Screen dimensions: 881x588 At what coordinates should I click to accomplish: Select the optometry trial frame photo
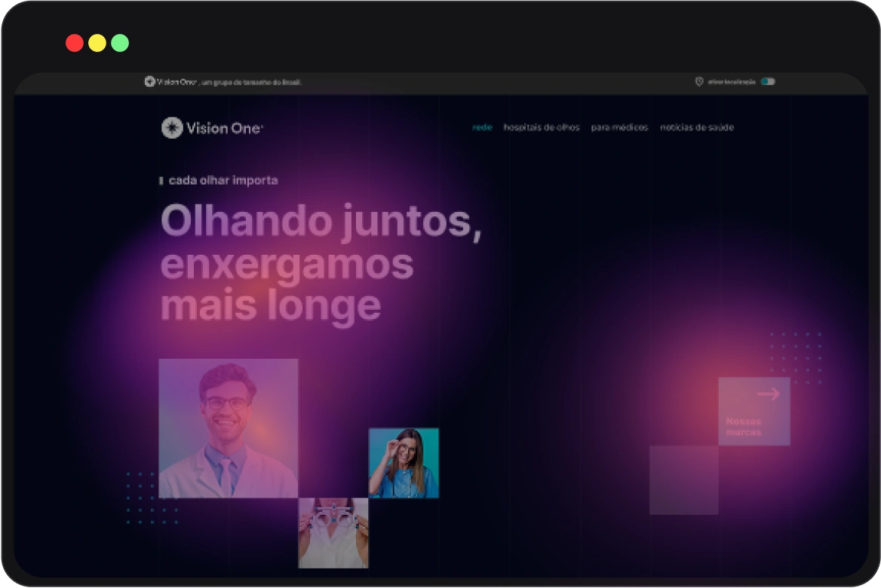click(x=333, y=532)
